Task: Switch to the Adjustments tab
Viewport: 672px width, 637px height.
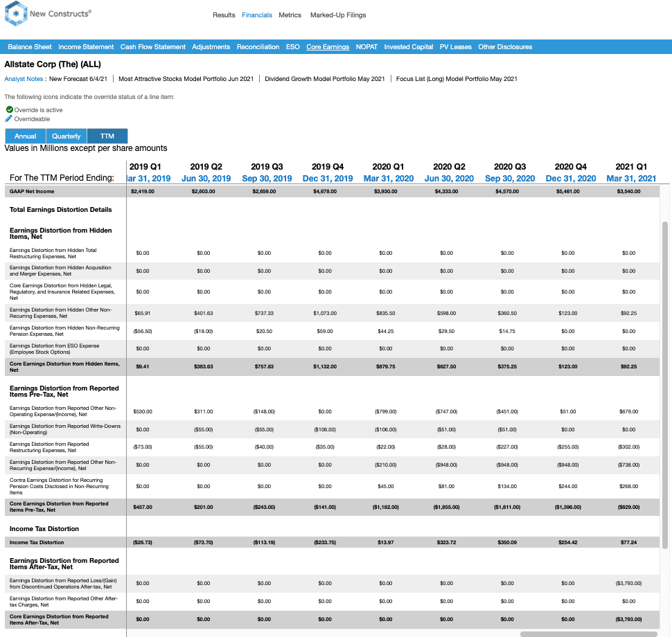Action: 211,47
